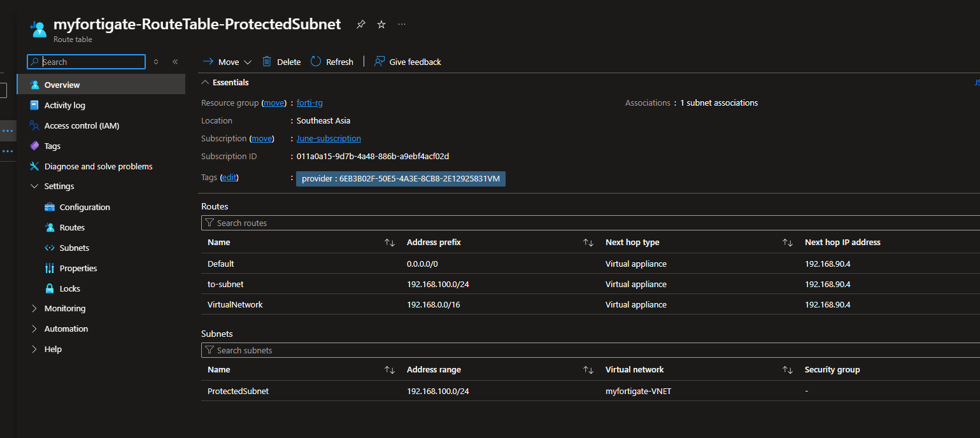The image size is (980, 438).
Task: Pin the route table to dashboard
Action: (361, 24)
